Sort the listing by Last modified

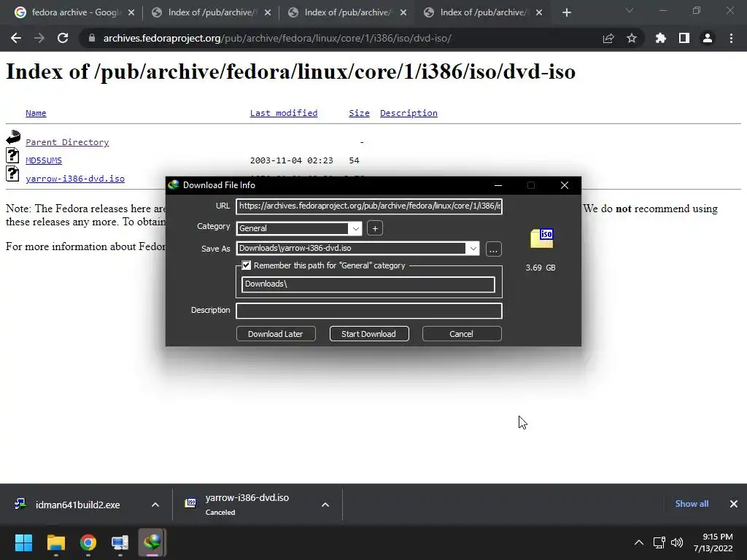(284, 113)
